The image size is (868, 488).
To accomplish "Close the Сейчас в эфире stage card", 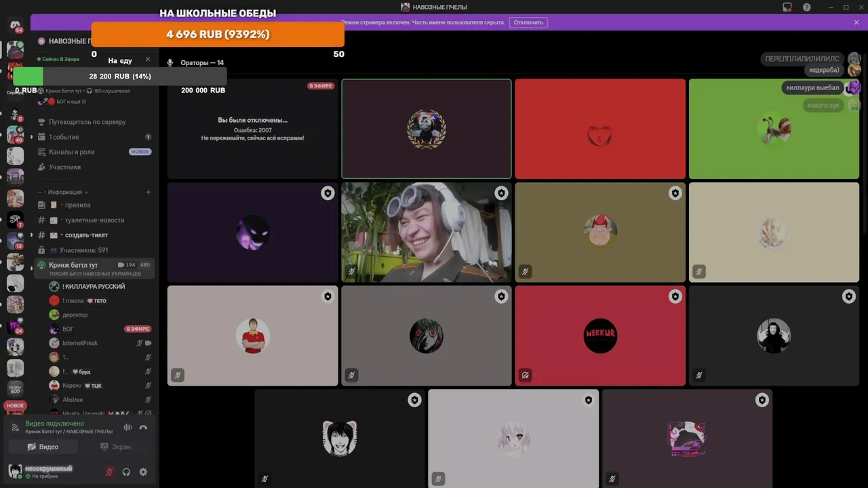I will point(148,59).
